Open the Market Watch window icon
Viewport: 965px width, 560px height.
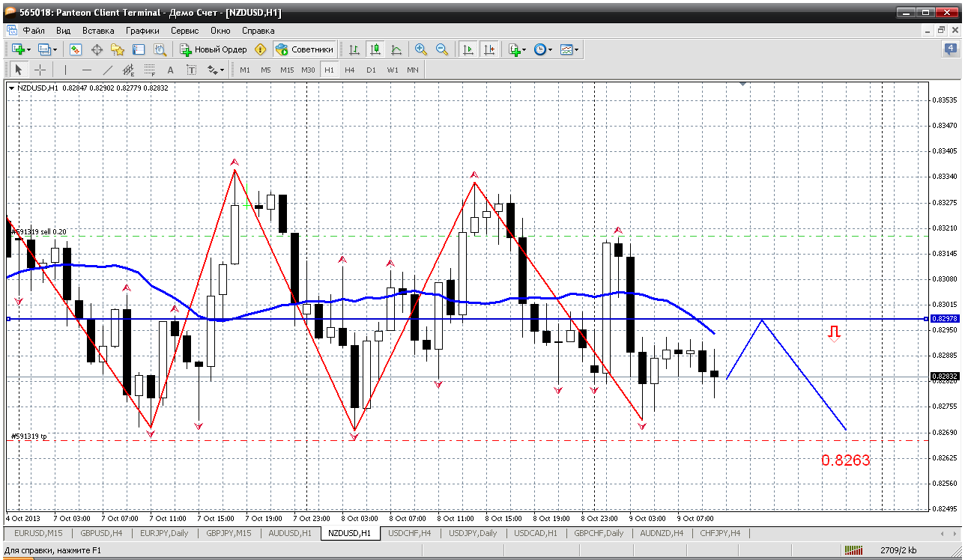76,49
